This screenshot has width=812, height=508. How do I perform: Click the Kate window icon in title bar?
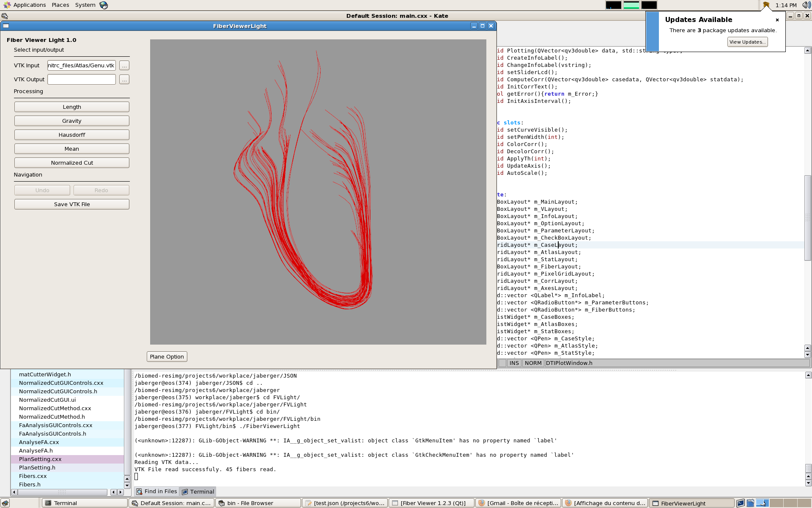click(5, 16)
